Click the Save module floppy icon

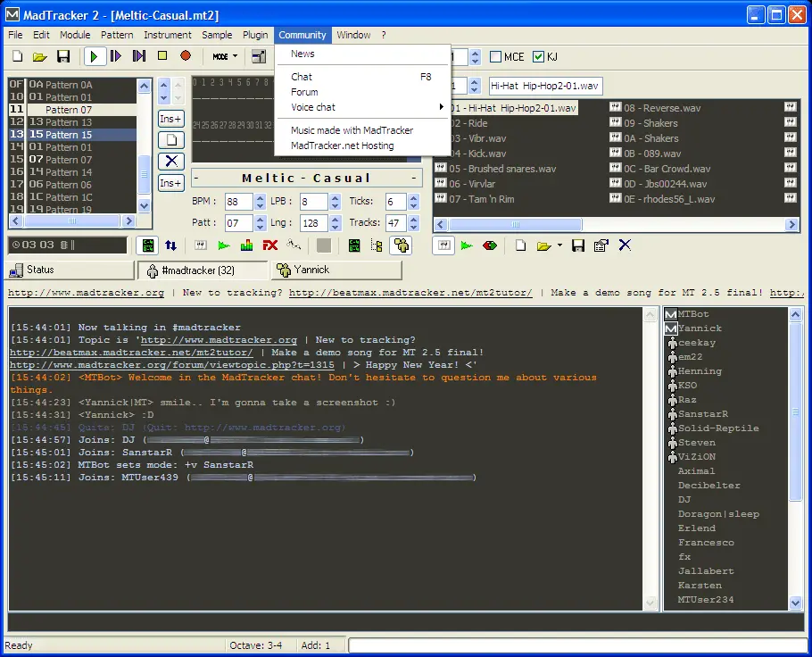(x=63, y=56)
